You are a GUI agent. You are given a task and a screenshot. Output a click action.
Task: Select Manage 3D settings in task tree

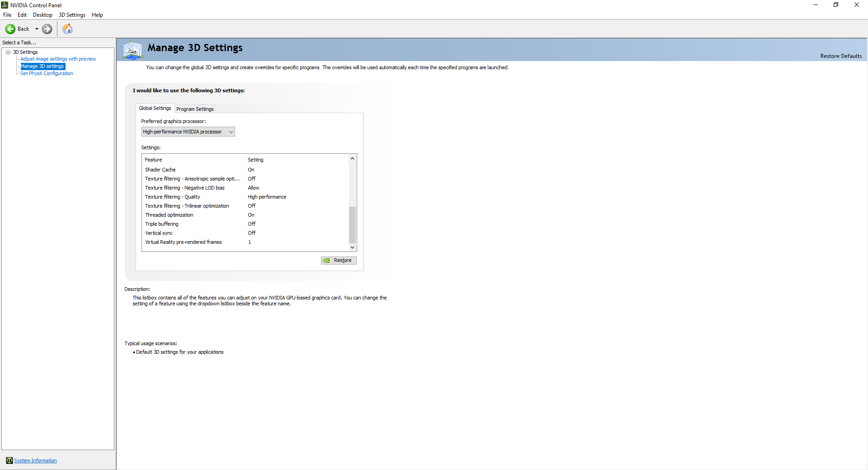pos(42,66)
